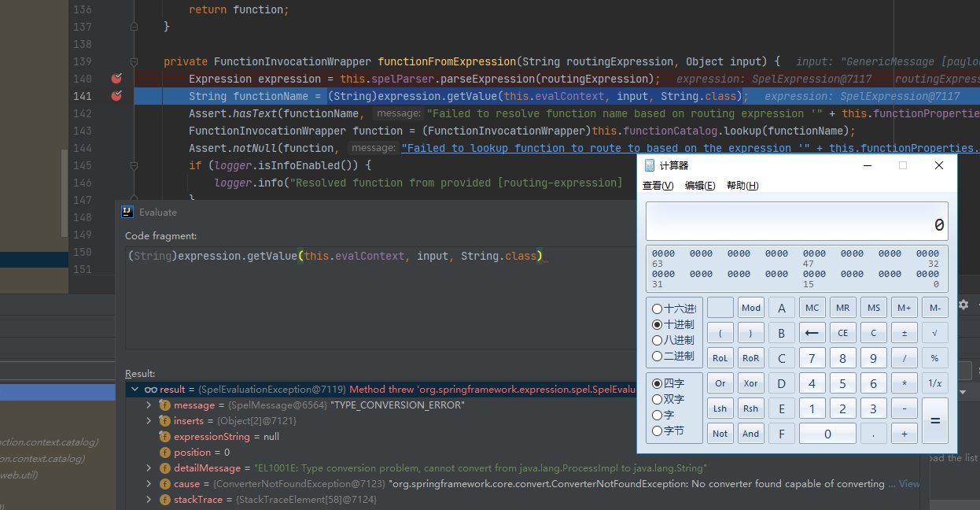Click the CE button in Calculator
The image size is (980, 510).
pyautogui.click(x=842, y=333)
